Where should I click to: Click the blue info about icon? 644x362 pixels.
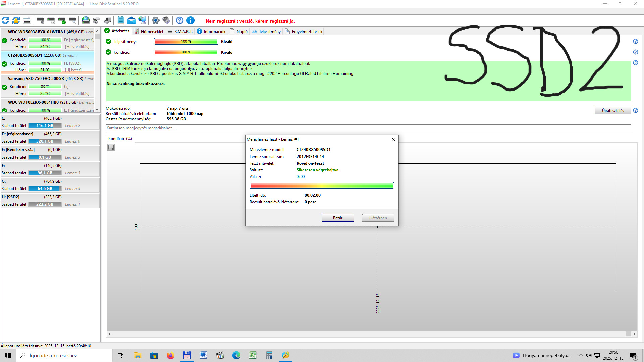click(191, 21)
